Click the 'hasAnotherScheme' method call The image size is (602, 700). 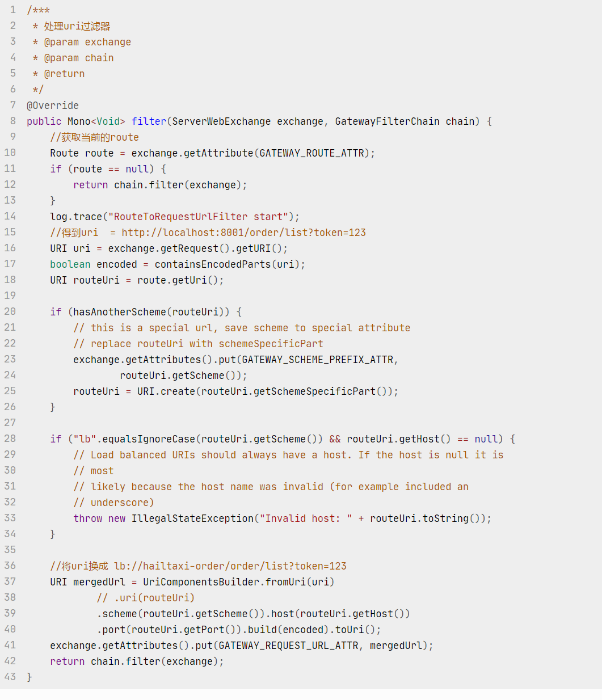pyautogui.click(x=120, y=312)
